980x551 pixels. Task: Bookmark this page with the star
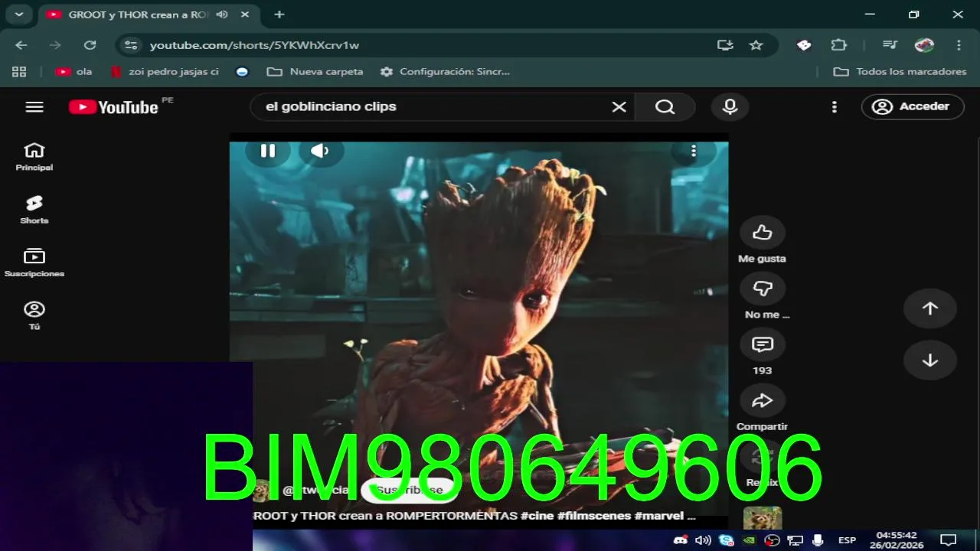(756, 45)
